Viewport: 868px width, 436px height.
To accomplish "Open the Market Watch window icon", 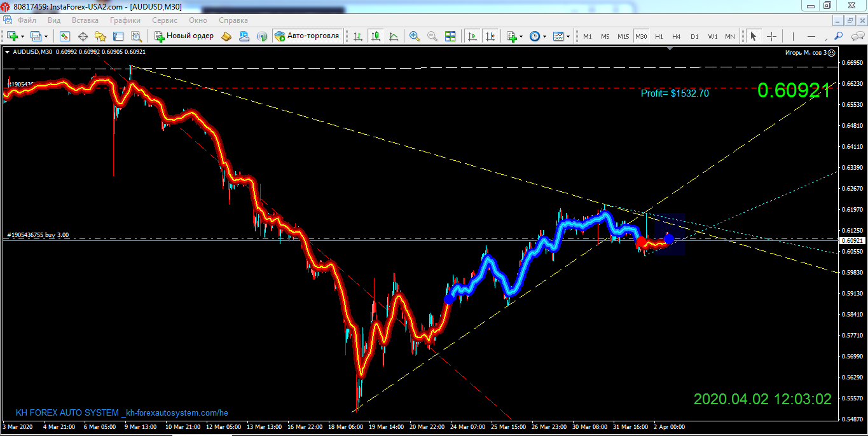I will (64, 36).
